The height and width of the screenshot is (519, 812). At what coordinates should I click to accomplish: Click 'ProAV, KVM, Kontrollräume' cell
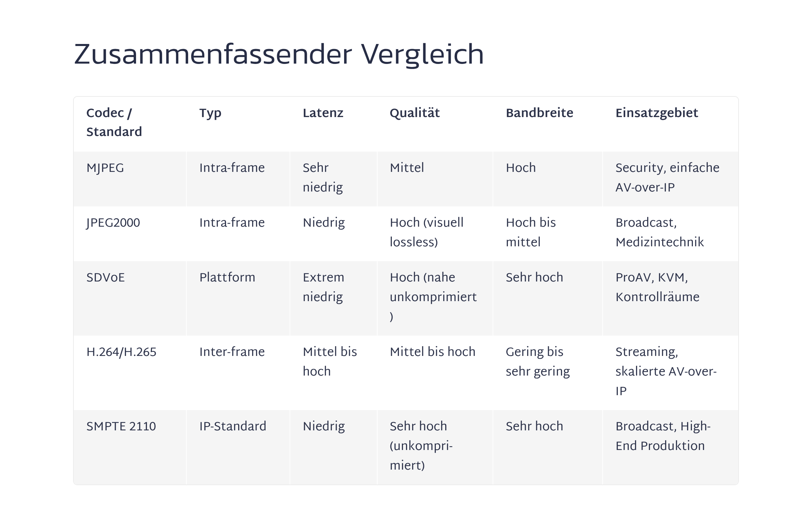[657, 287]
